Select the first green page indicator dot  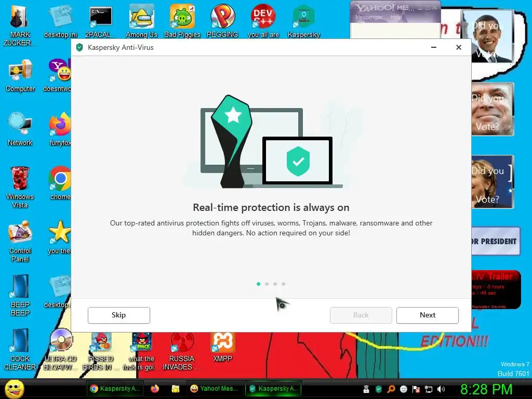point(259,284)
